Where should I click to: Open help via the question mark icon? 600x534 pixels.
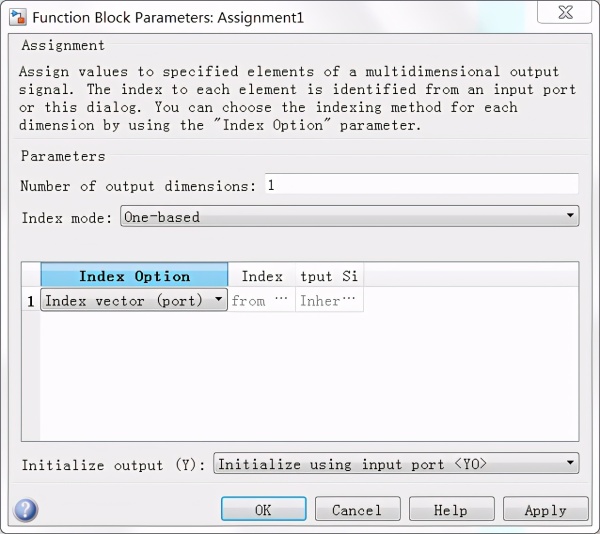click(x=25, y=510)
